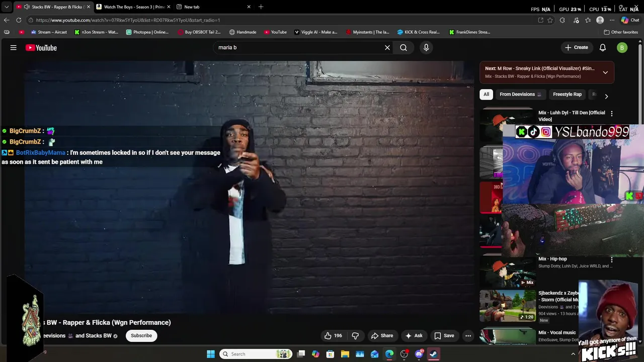Show more filter chips with arrow
This screenshot has height=362, width=644.
point(606,96)
